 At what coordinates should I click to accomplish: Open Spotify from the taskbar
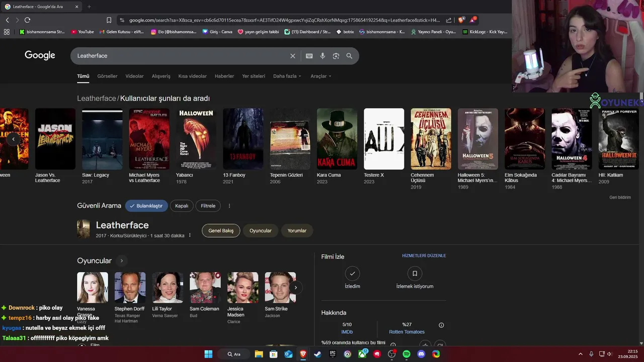coord(407,354)
